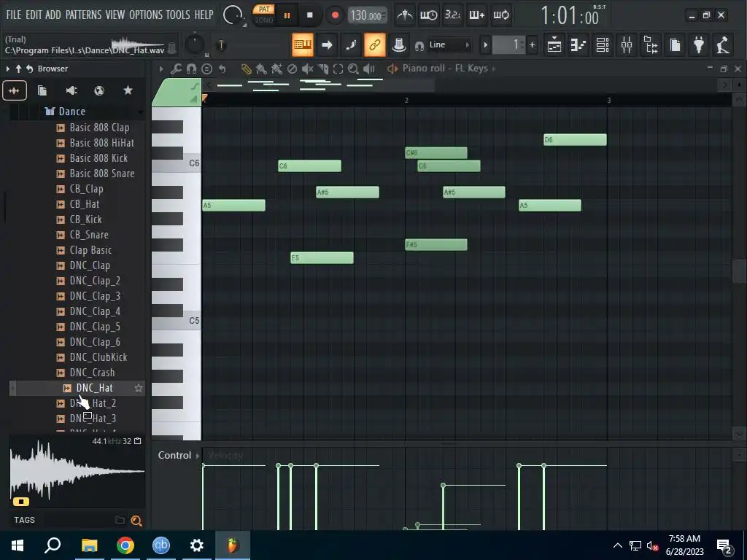
Task: Click the global snap magnet icon
Action: [419, 46]
